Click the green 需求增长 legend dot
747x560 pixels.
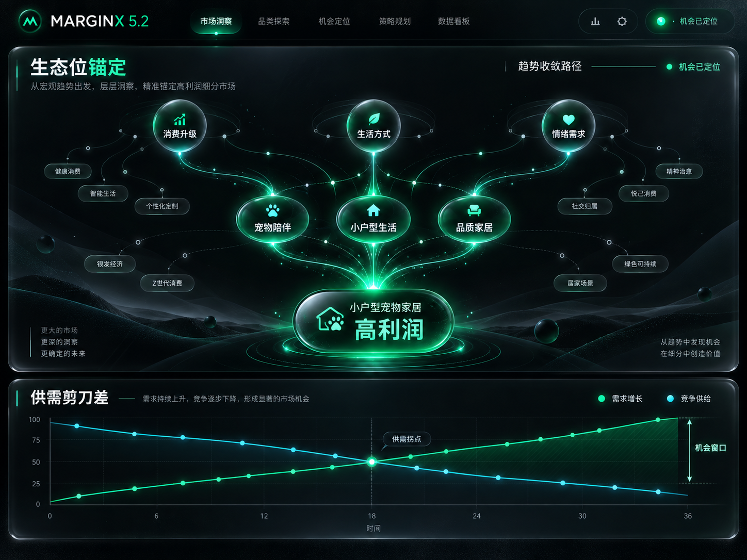[x=601, y=399]
